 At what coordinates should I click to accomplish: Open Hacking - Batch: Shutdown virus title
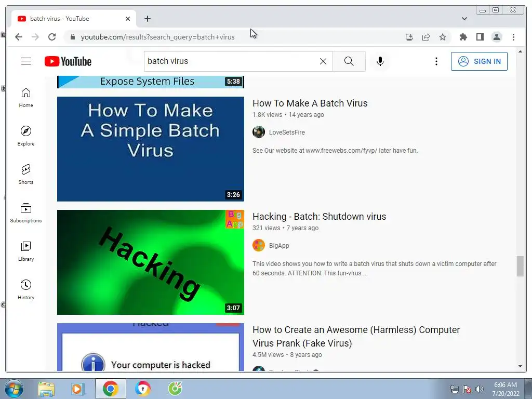point(319,217)
